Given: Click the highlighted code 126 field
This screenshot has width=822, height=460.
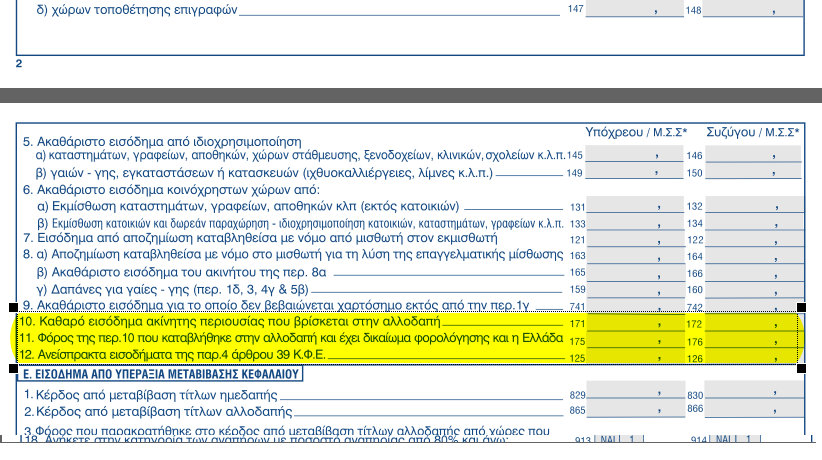Looking at the screenshot, I should 754,356.
